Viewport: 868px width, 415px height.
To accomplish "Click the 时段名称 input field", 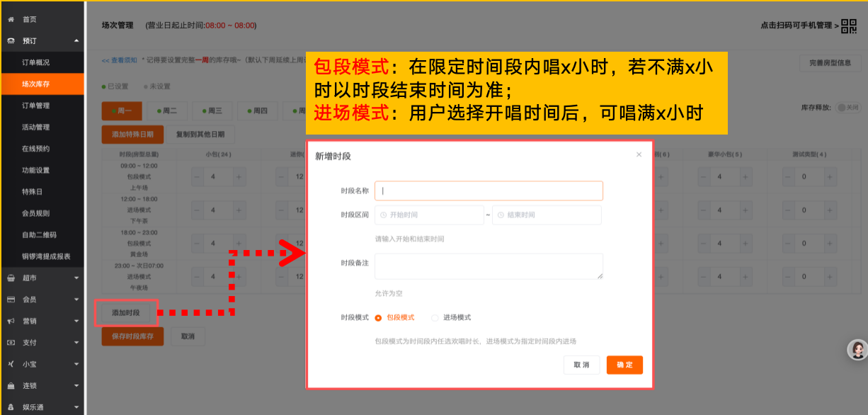I will (x=489, y=191).
